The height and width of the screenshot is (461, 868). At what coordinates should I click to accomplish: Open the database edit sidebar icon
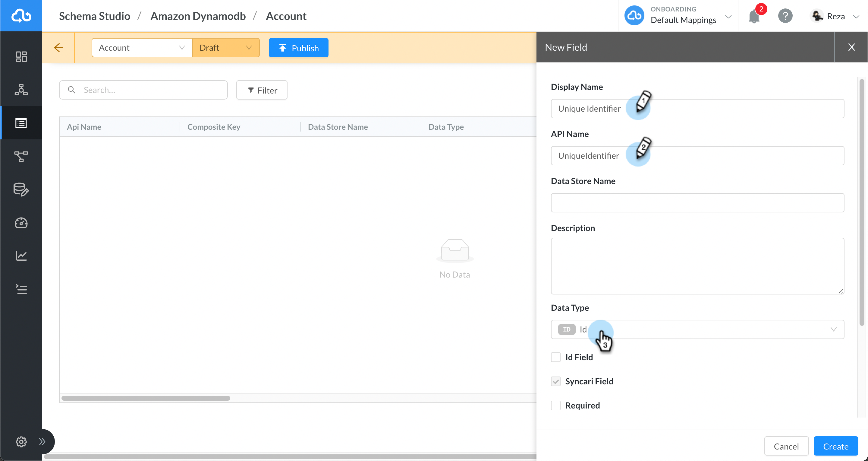click(x=21, y=189)
